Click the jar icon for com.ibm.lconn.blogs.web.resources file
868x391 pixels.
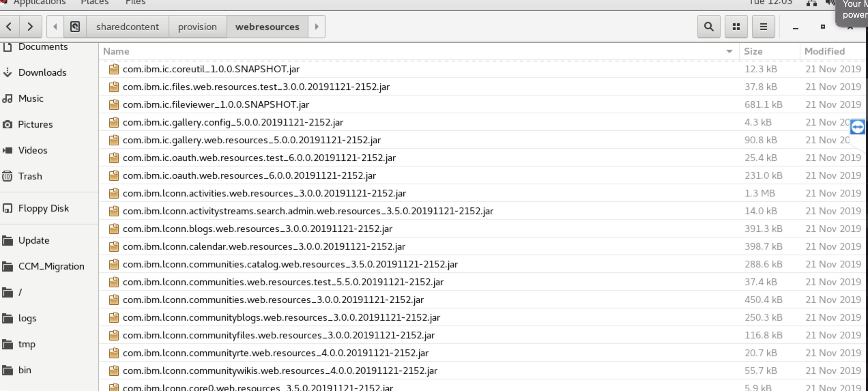114,229
